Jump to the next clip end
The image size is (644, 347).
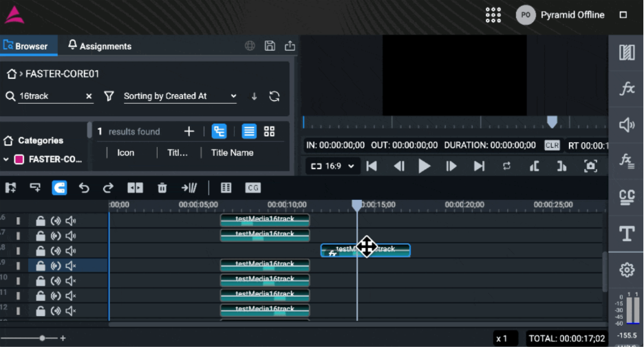coord(479,166)
